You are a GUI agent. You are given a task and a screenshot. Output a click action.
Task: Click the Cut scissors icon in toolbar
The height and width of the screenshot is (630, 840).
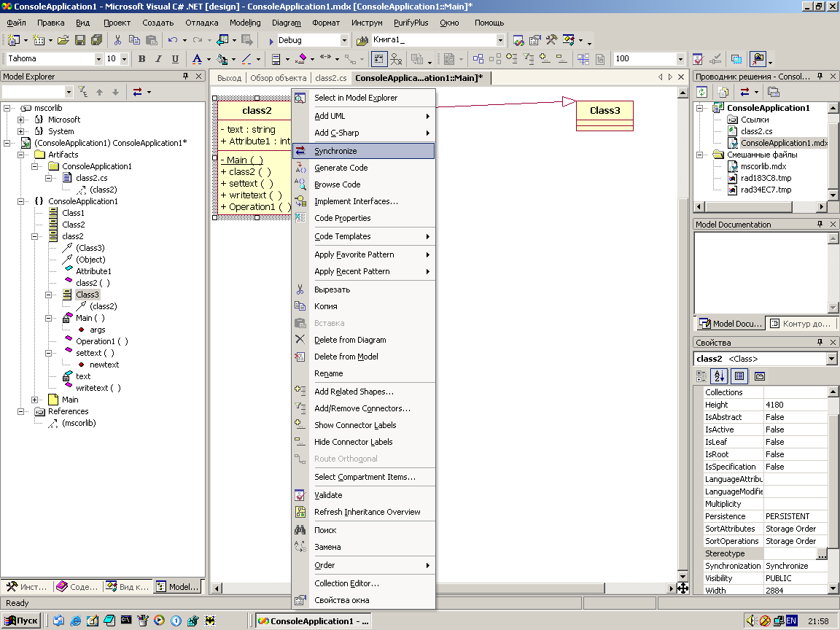117,40
